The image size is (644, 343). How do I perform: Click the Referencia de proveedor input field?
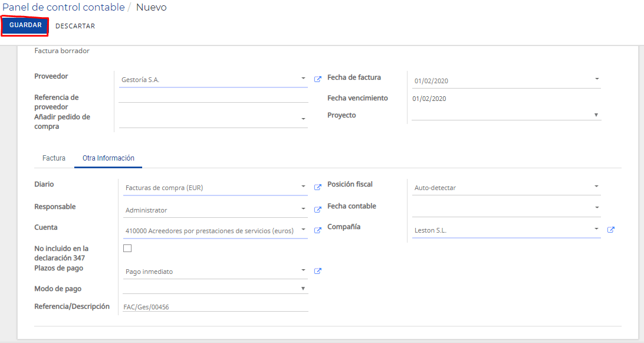click(213, 97)
